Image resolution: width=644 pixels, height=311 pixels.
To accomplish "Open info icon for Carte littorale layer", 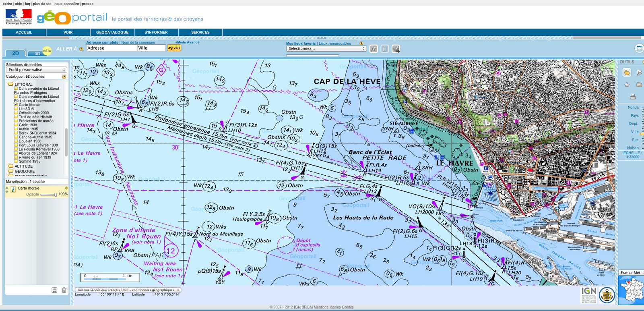I will click(x=13, y=189).
